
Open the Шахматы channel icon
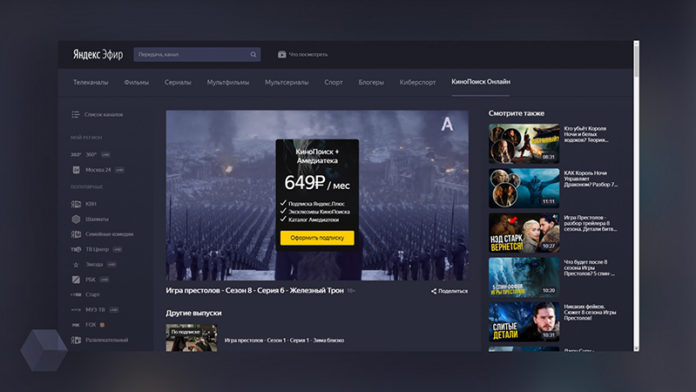coord(76,219)
